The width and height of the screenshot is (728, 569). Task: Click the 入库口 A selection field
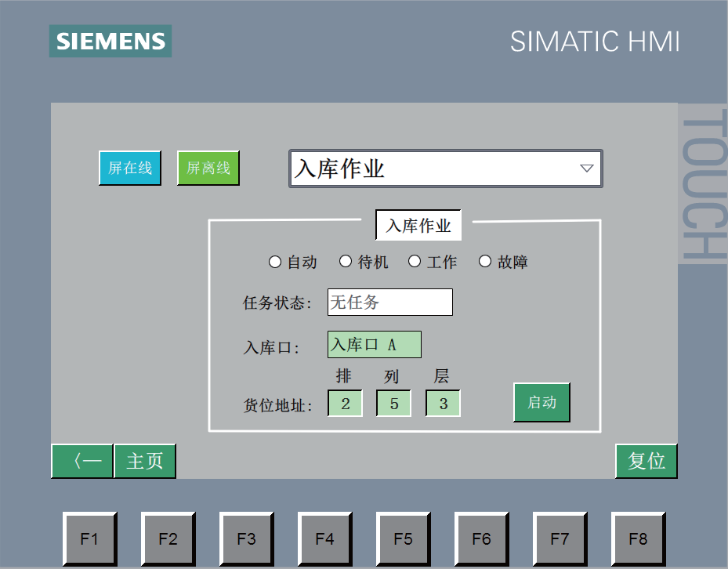point(374,344)
